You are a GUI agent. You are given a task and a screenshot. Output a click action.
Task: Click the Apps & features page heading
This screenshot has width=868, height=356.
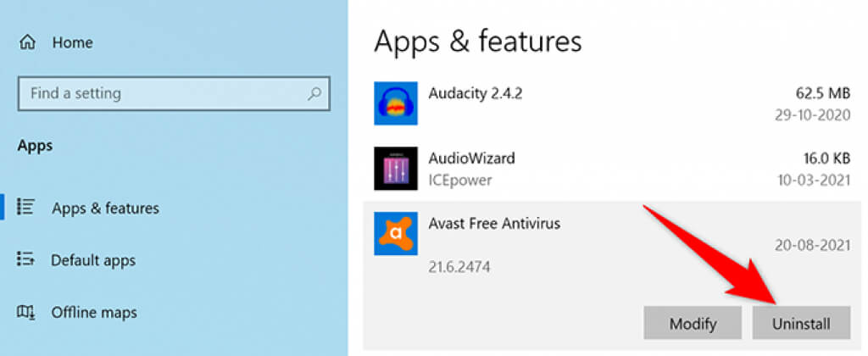point(478,42)
